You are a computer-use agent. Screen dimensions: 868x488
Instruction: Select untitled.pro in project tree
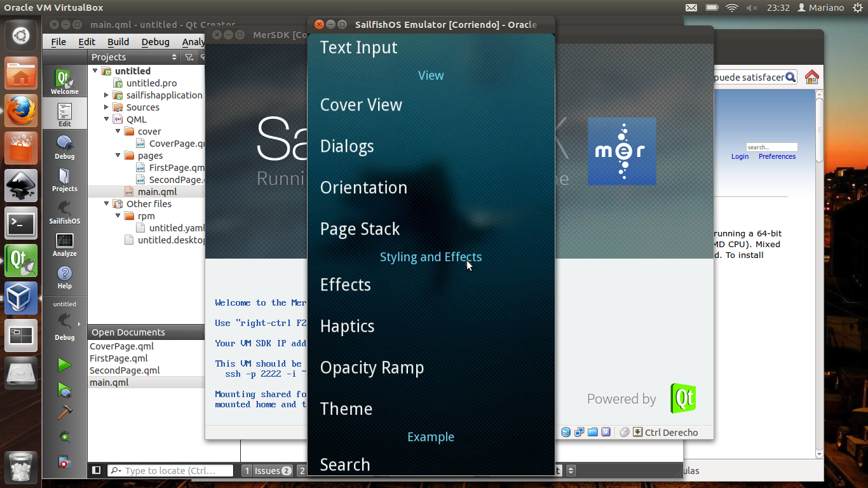(151, 83)
